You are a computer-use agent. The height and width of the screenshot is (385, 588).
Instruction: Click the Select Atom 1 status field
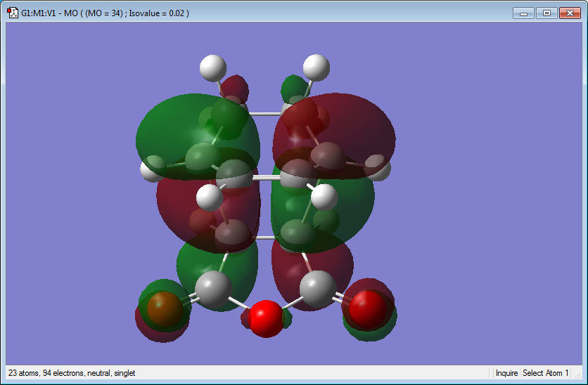coord(545,373)
